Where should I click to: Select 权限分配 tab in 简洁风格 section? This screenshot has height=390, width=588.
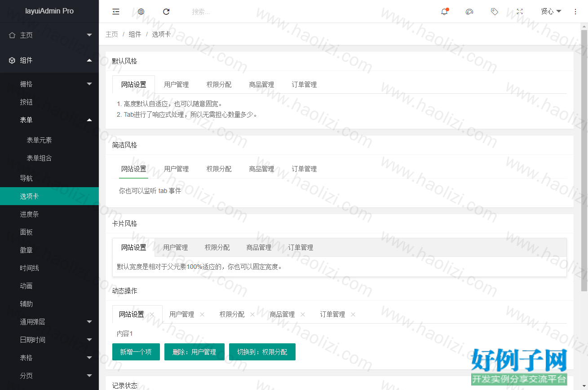[x=219, y=169]
